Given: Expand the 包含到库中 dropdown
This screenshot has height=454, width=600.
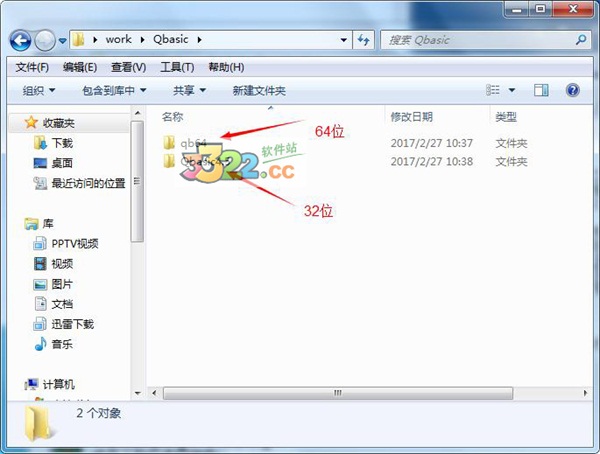Looking at the screenshot, I should tap(114, 91).
